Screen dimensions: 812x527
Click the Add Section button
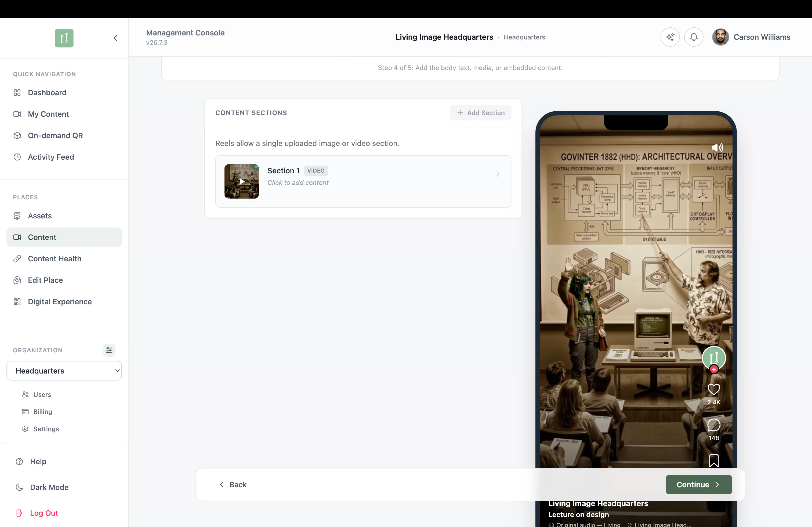click(480, 113)
